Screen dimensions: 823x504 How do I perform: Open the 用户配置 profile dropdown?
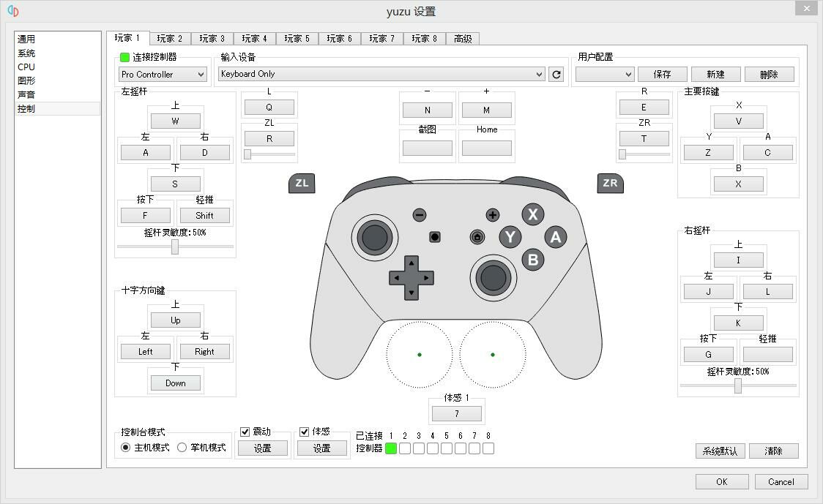tap(604, 75)
